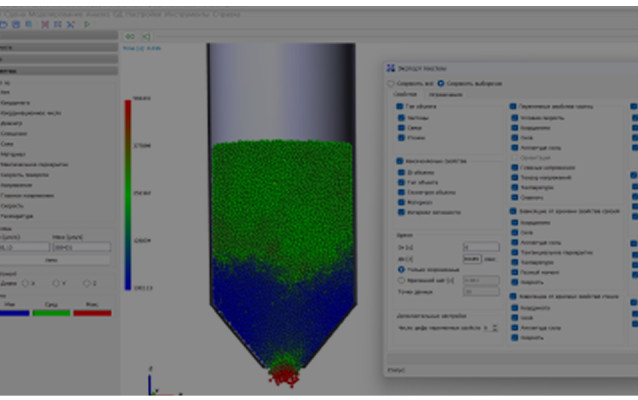Click the green double-circle icon above the viewport

[x=130, y=37]
